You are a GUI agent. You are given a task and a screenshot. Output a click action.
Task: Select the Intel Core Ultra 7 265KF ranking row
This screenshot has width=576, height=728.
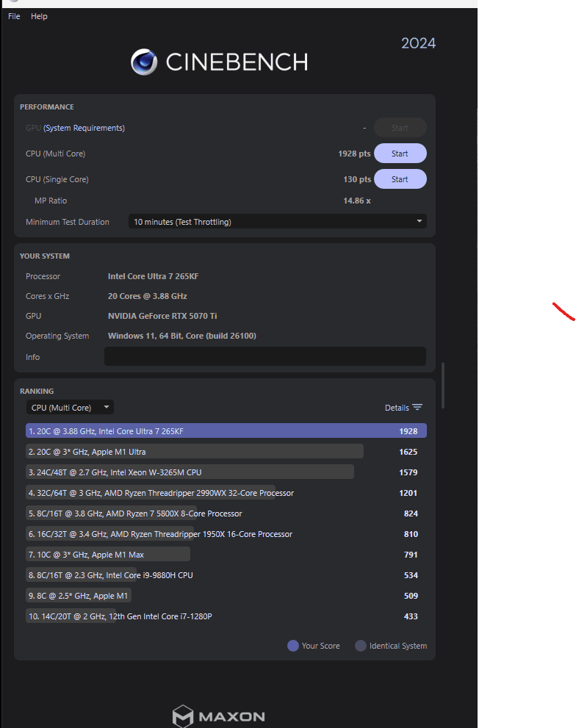pos(226,431)
